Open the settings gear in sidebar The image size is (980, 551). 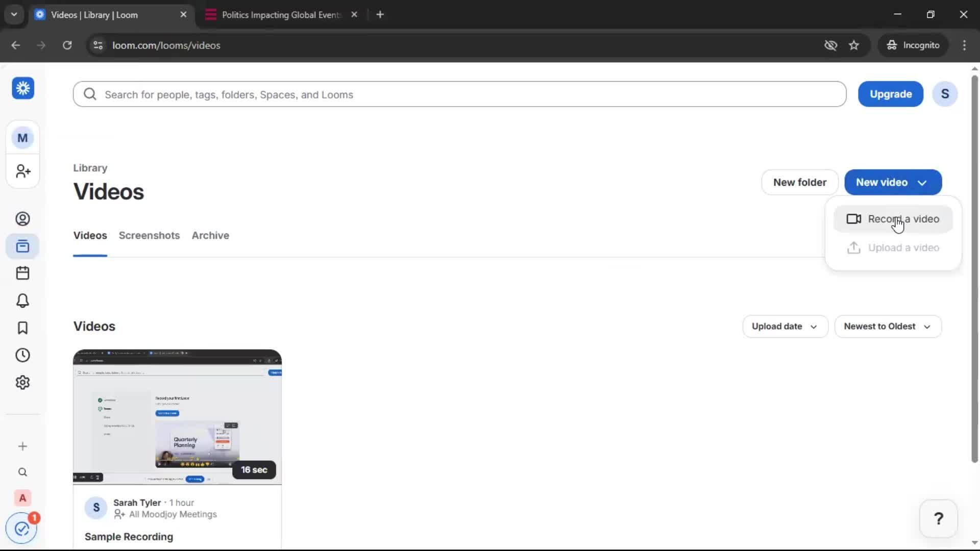(22, 382)
